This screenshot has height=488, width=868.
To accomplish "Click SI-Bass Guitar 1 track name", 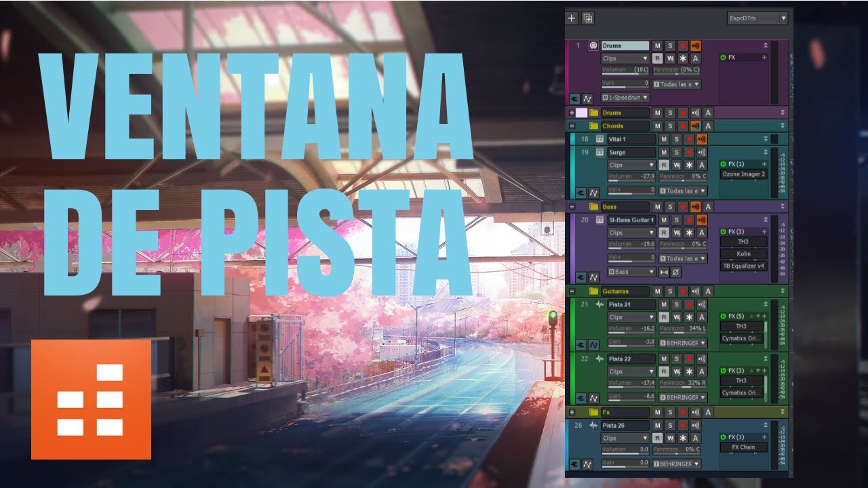I will (631, 220).
